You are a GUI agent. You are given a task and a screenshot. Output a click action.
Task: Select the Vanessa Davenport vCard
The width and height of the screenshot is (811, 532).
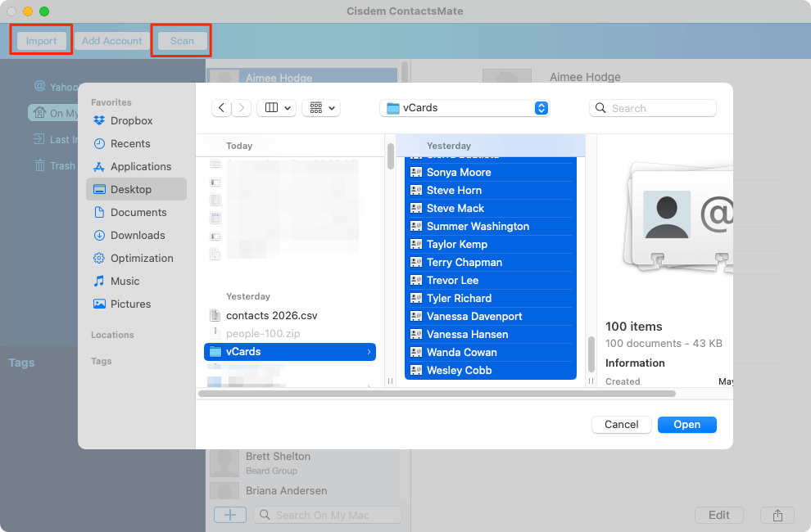click(x=491, y=317)
